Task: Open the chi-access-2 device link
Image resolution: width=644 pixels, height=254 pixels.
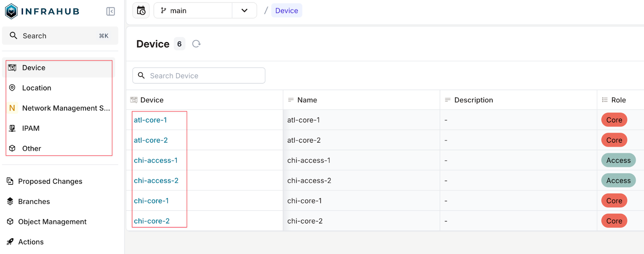Action: [x=156, y=180]
